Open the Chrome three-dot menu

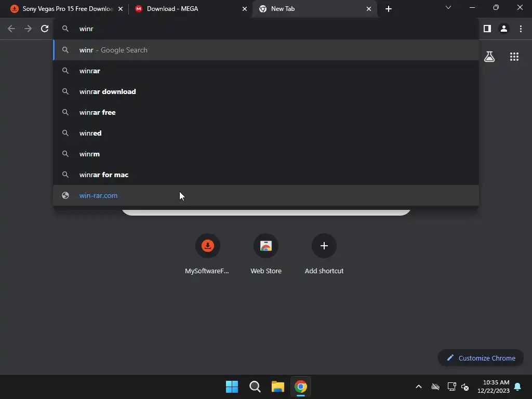click(521, 29)
